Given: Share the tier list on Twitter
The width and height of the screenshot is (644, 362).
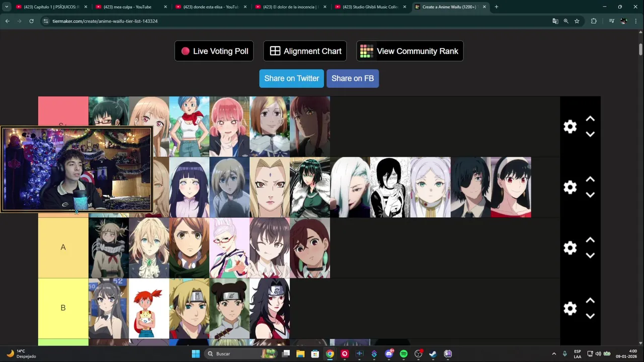Looking at the screenshot, I should point(291,78).
